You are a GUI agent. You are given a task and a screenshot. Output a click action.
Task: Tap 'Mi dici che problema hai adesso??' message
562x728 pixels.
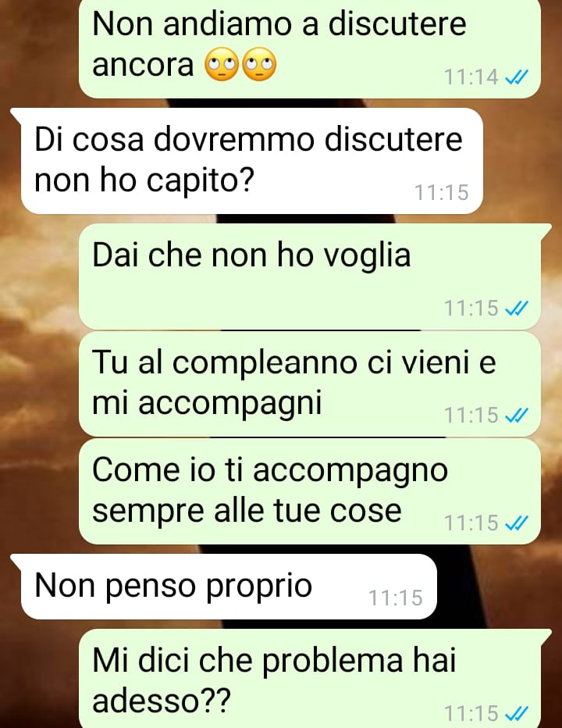click(x=310, y=679)
